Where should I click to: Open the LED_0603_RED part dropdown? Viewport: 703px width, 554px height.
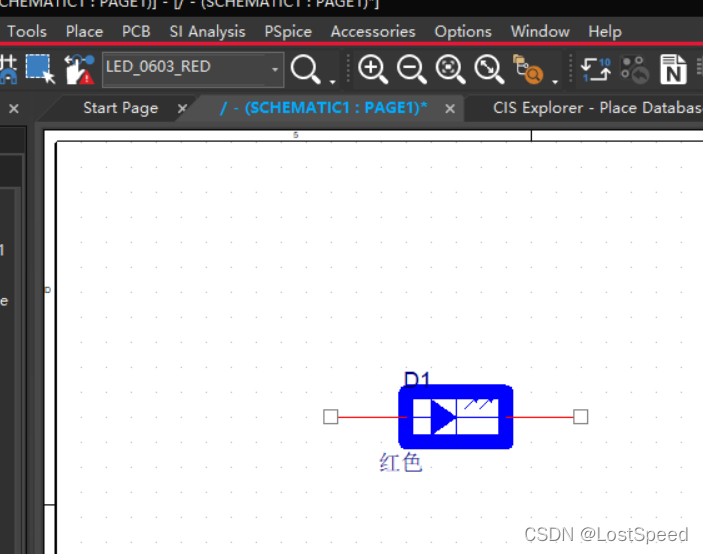pos(275,70)
